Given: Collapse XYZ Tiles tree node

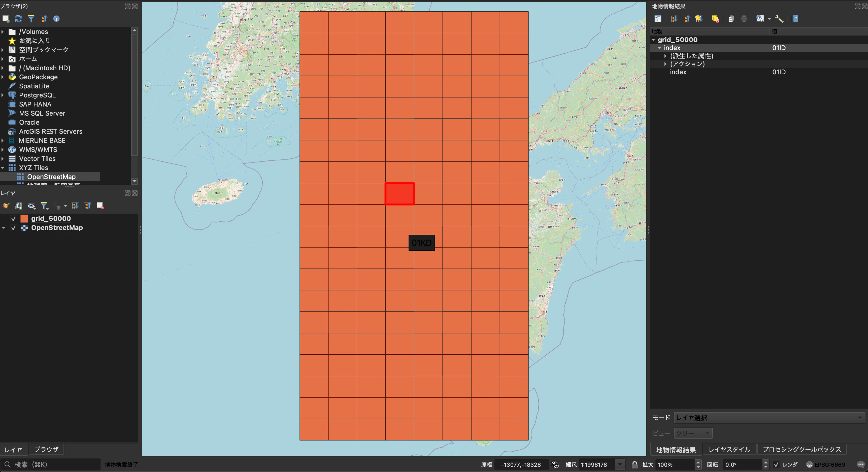Looking at the screenshot, I should [x=3, y=168].
